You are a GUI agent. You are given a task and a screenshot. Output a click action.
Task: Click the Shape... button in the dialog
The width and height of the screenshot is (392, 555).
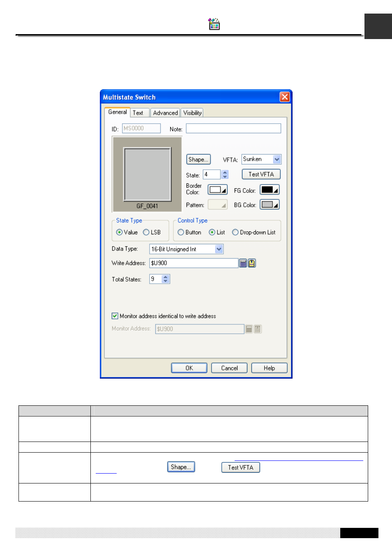[198, 160]
